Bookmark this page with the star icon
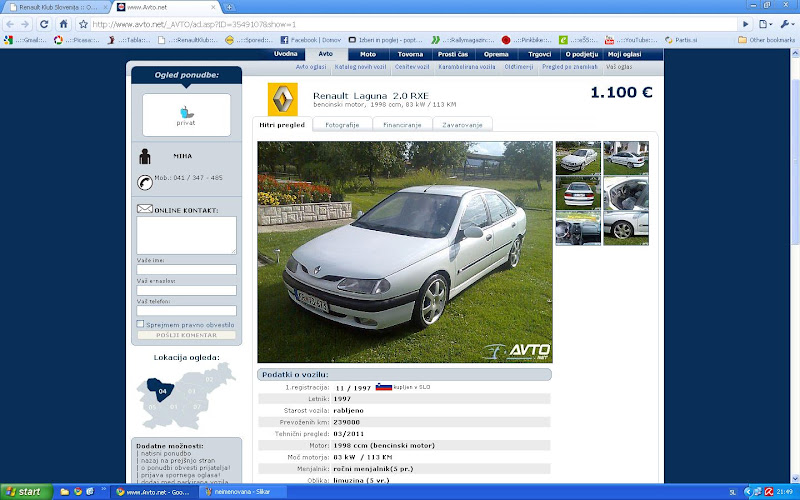Viewport: 800px width, 500px height. click(x=83, y=24)
